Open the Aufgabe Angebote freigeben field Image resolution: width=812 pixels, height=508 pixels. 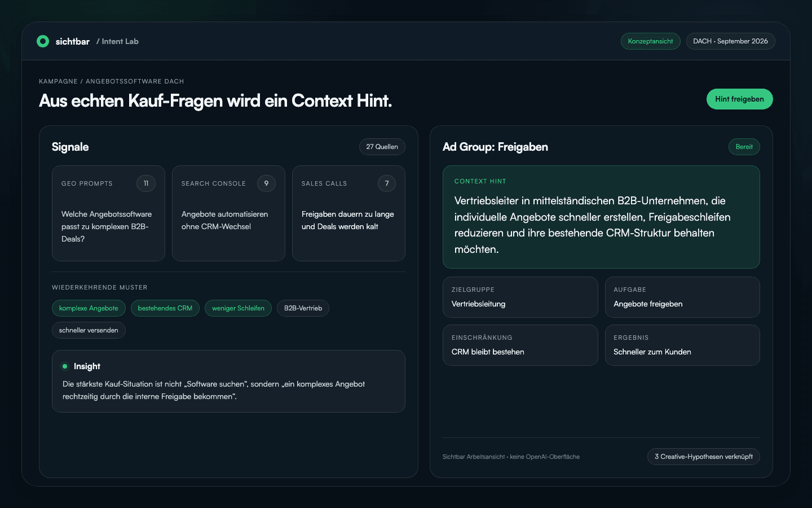click(682, 297)
